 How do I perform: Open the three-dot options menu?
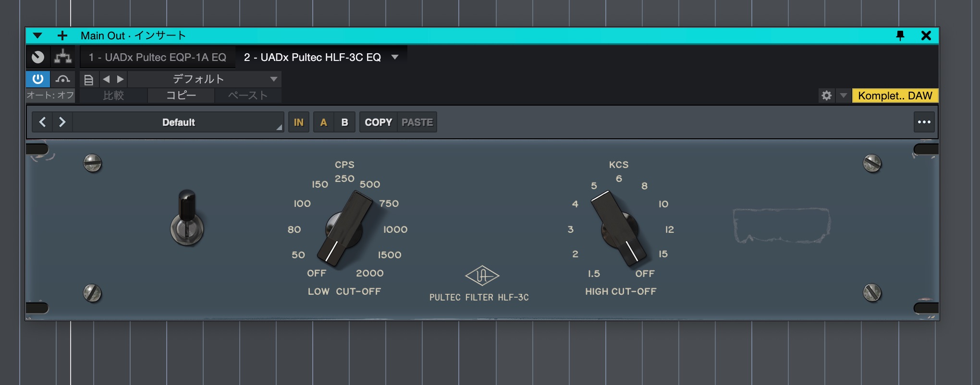coord(924,122)
